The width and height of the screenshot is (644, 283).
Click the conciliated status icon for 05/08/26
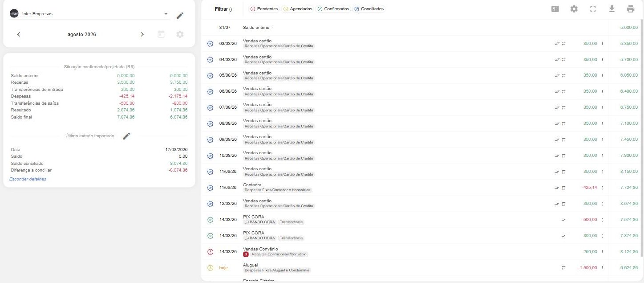[210, 76]
